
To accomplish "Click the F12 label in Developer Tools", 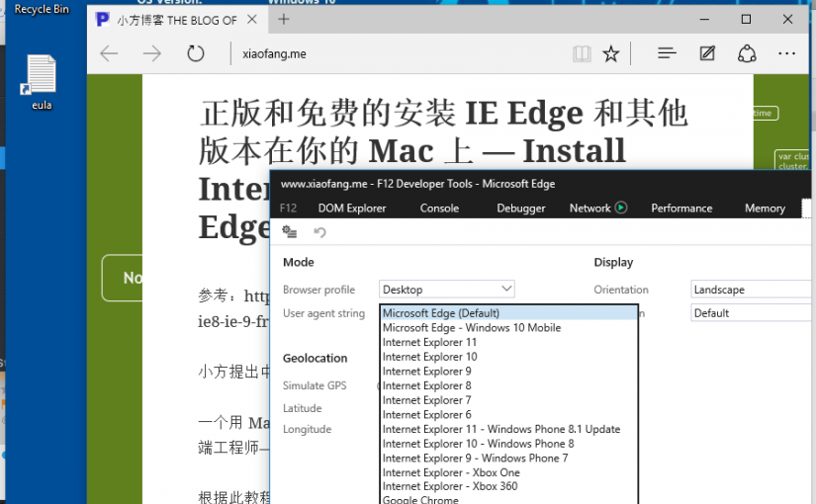I will (x=288, y=209).
